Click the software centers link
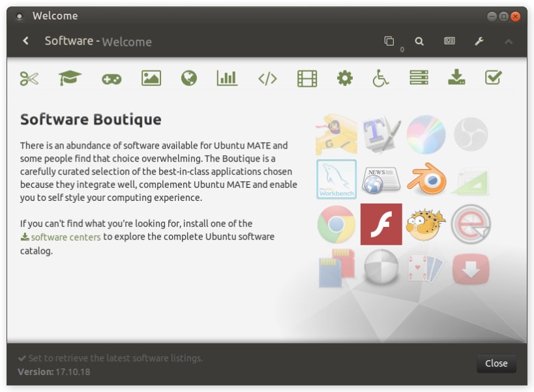The height and width of the screenshot is (392, 534). click(61, 237)
